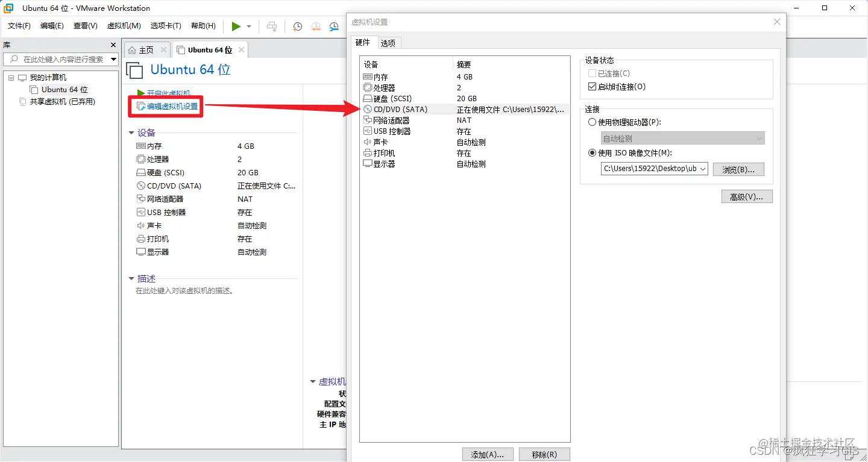The image size is (868, 462).
Task: Open the 文件(F) menu
Action: 19,26
